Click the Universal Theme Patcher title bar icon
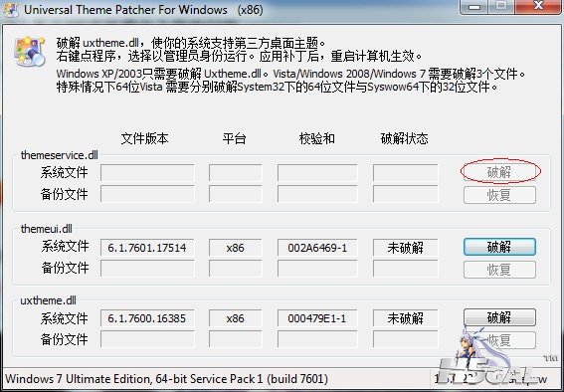Viewport: 564px width, 392px height. click(x=11, y=10)
